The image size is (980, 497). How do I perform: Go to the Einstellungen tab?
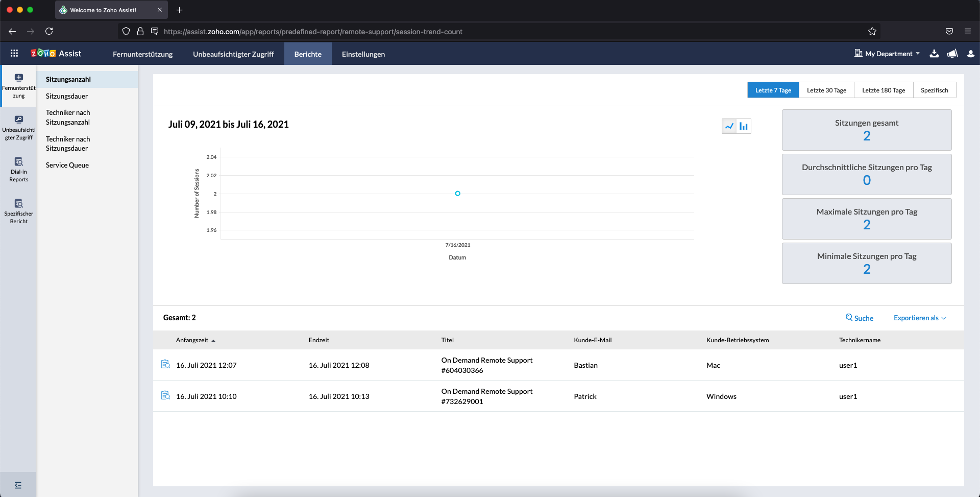(x=363, y=54)
